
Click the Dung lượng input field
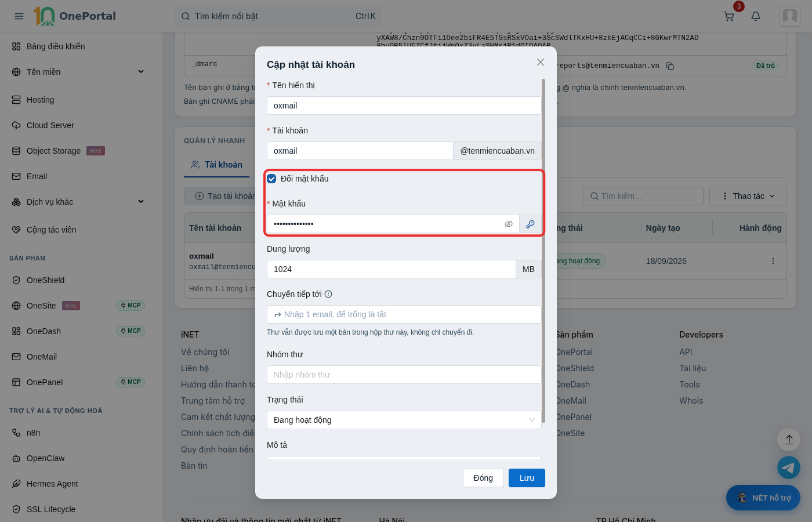391,269
